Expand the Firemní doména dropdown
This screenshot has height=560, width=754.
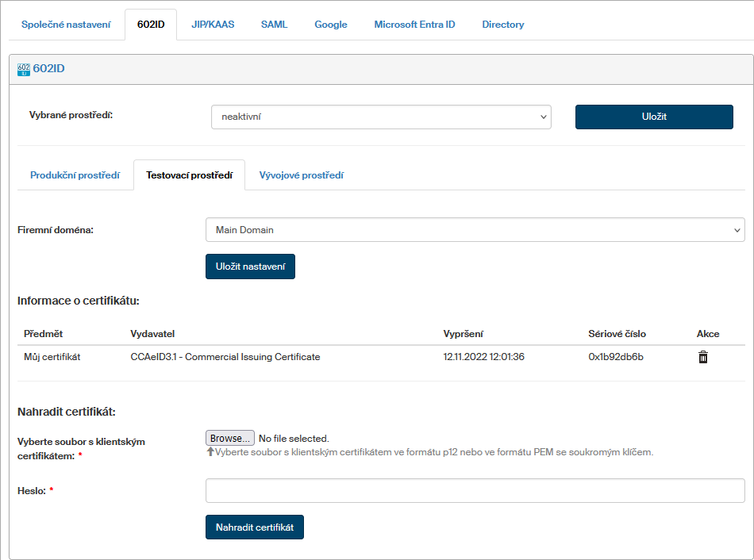475,230
